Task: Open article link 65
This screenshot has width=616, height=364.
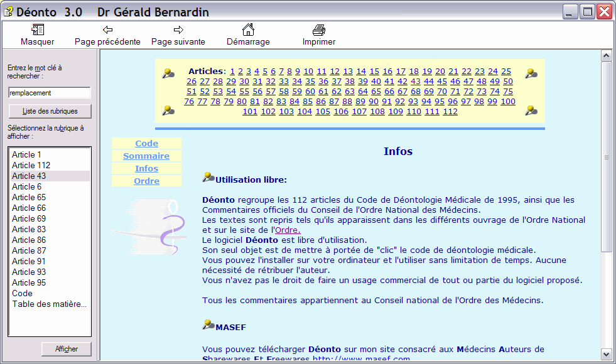Action: (x=376, y=92)
